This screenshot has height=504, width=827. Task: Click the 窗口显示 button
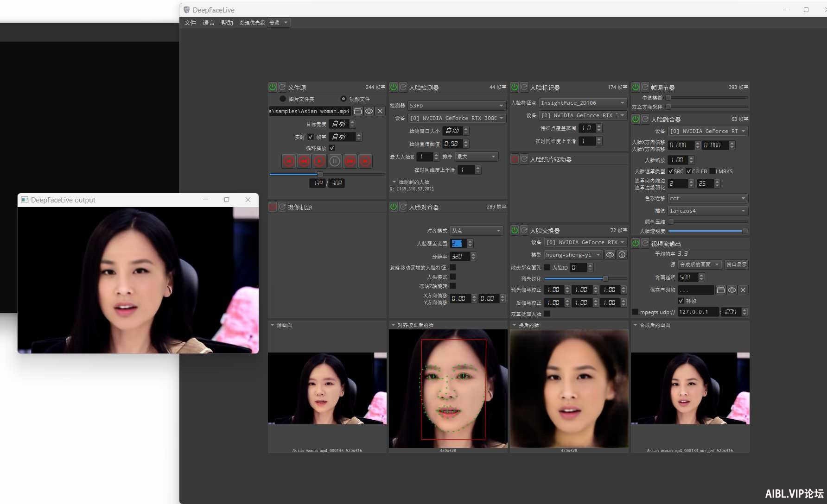point(737,265)
